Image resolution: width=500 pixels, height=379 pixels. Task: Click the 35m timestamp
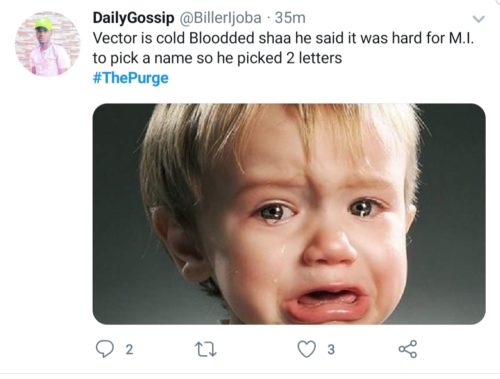290,18
